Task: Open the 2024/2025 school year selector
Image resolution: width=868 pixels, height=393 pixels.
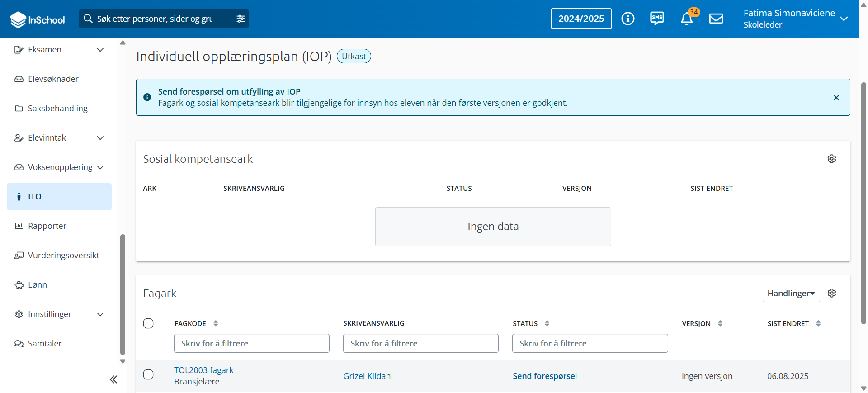Action: (581, 19)
